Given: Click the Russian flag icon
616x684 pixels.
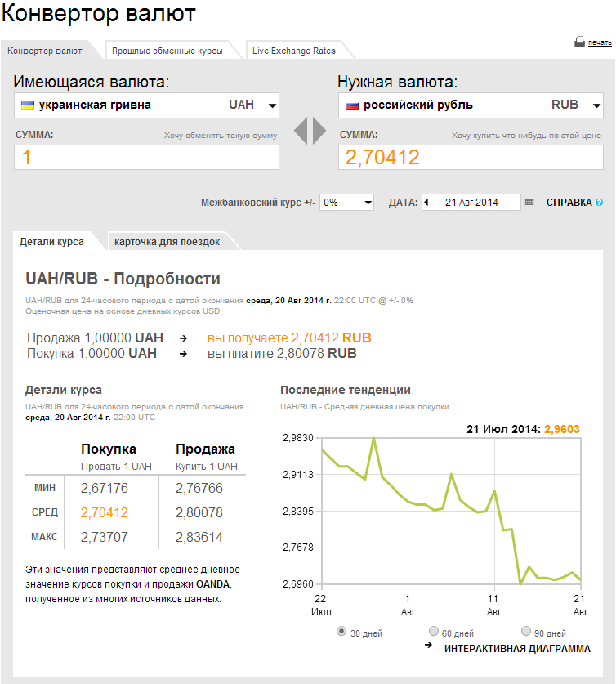Looking at the screenshot, I should tap(352, 105).
